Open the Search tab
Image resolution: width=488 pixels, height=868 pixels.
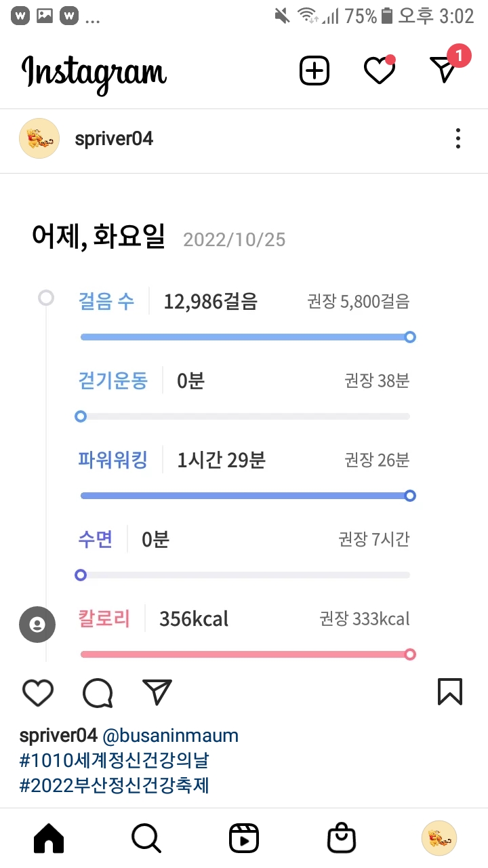click(x=146, y=840)
